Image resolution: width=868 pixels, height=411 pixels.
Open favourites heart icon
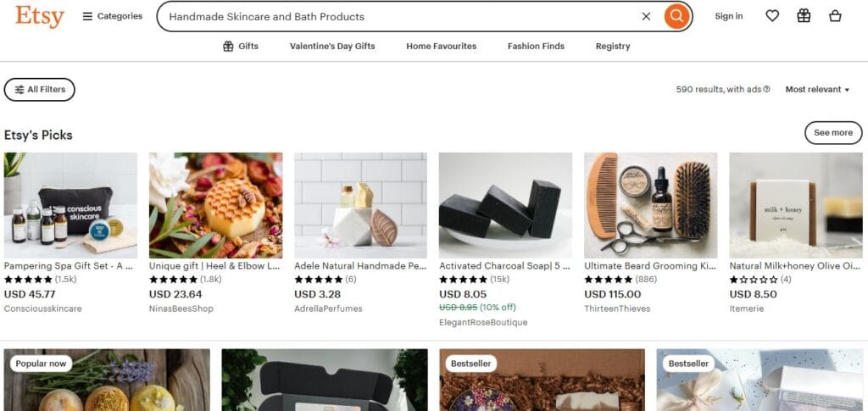[772, 16]
